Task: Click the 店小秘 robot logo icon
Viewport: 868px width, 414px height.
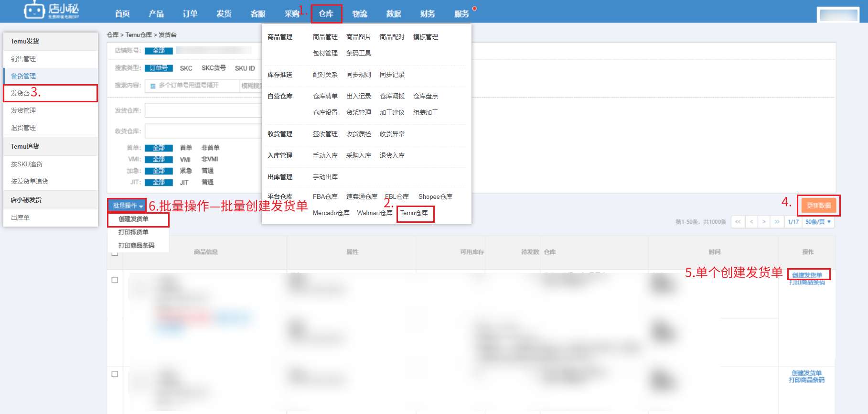Action: [x=34, y=10]
